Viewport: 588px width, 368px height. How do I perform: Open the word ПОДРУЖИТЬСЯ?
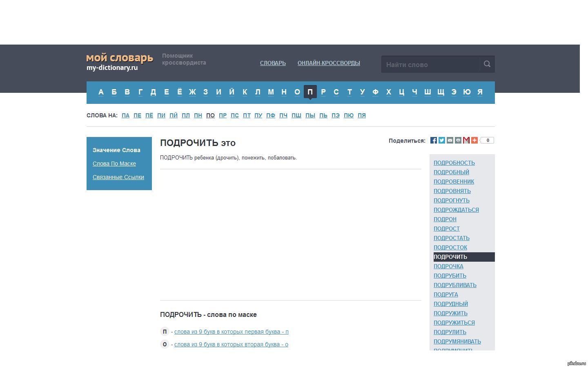point(454,323)
